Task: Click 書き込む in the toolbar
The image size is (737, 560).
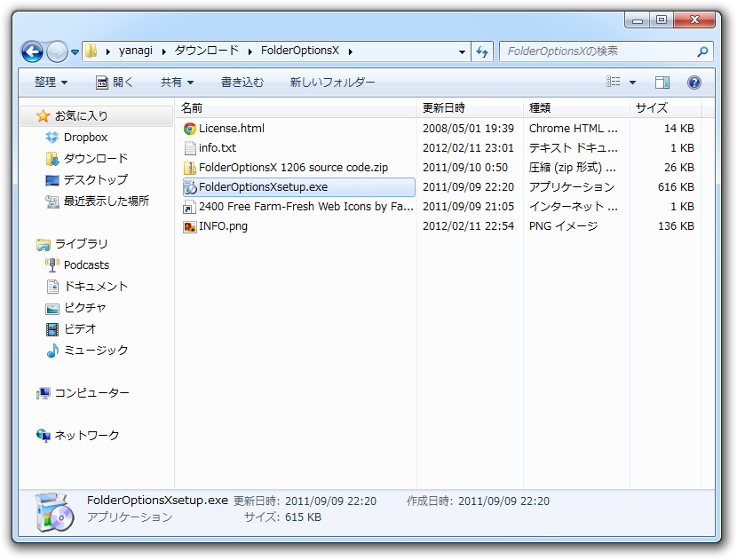Action: click(242, 83)
